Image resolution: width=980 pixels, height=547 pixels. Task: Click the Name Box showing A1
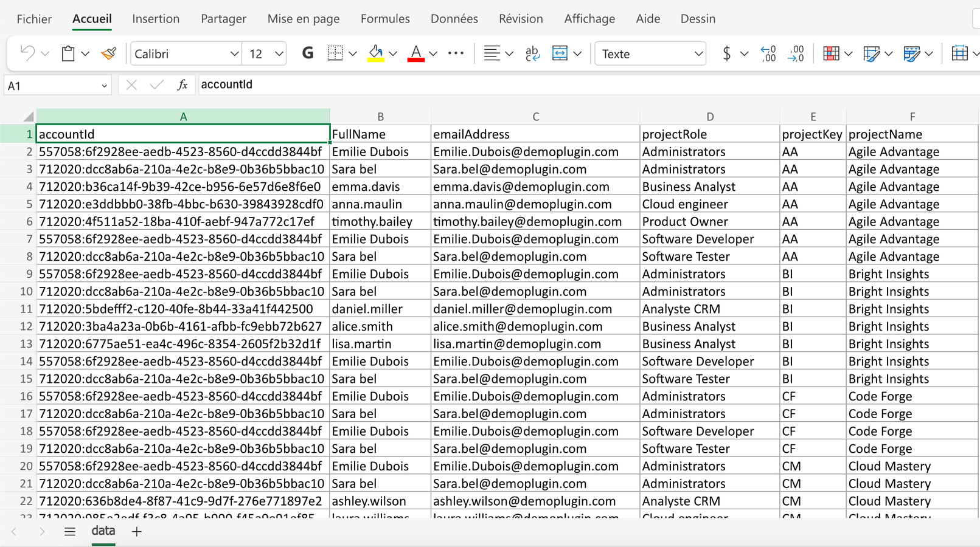(58, 86)
